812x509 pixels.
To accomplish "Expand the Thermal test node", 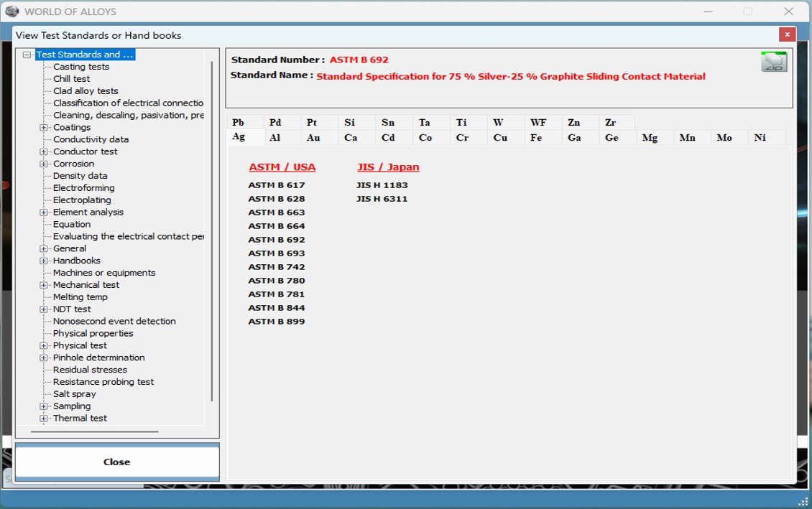I will point(44,418).
